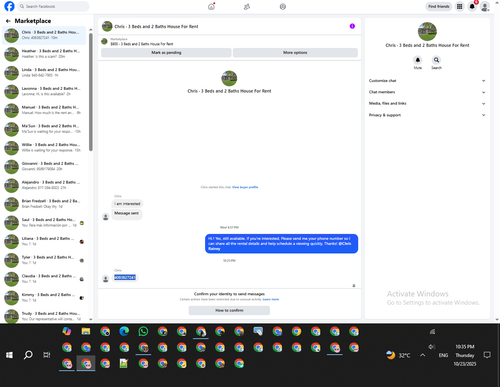The image size is (500, 387).
Task: Launch Copilot from the taskbar
Action: [x=67, y=331]
